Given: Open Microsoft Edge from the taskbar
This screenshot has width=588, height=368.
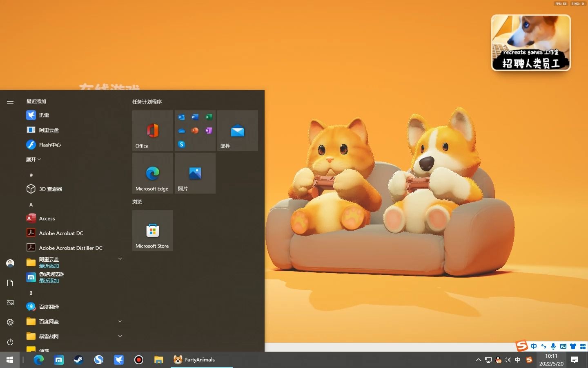Looking at the screenshot, I should tap(39, 360).
